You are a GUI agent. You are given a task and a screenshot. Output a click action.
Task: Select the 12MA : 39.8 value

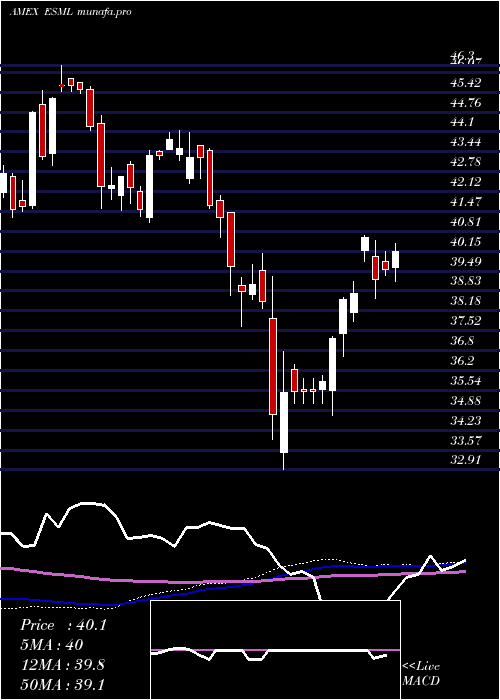click(62, 665)
